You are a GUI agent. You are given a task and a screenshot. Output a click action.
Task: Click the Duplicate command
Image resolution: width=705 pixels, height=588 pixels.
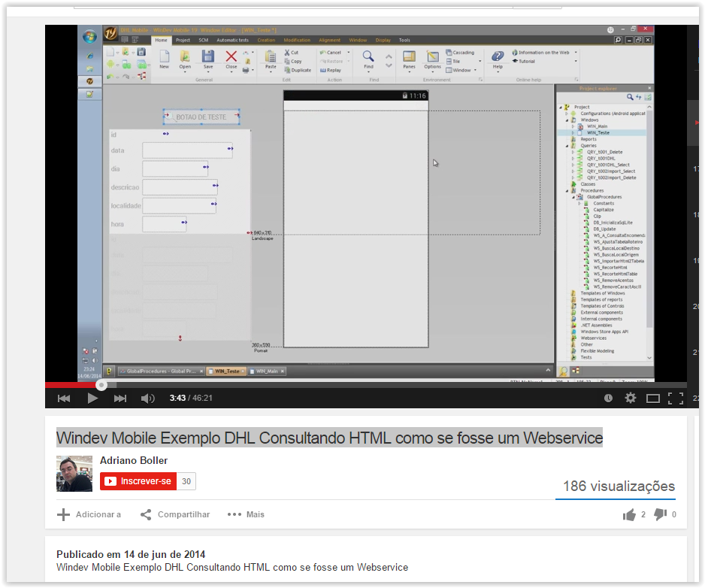click(x=298, y=70)
